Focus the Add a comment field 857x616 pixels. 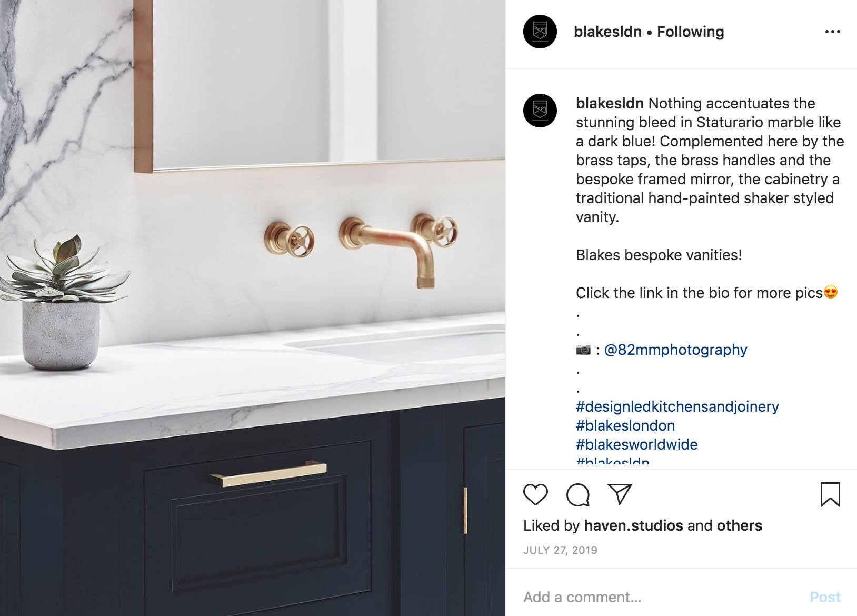point(663,597)
